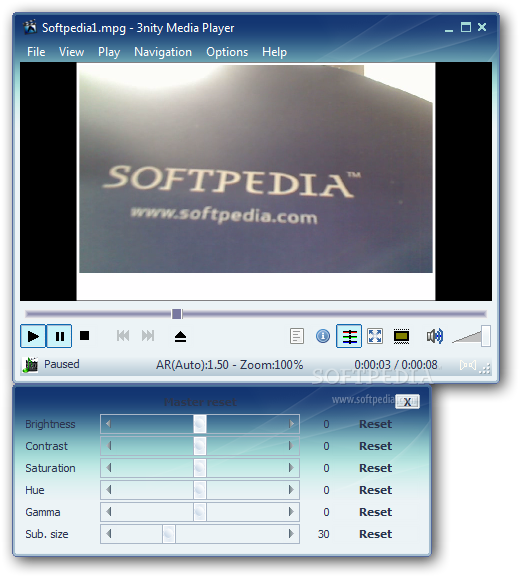Click the Eject/Open file icon
Viewport: 520px width, 577px height.
pyautogui.click(x=180, y=336)
